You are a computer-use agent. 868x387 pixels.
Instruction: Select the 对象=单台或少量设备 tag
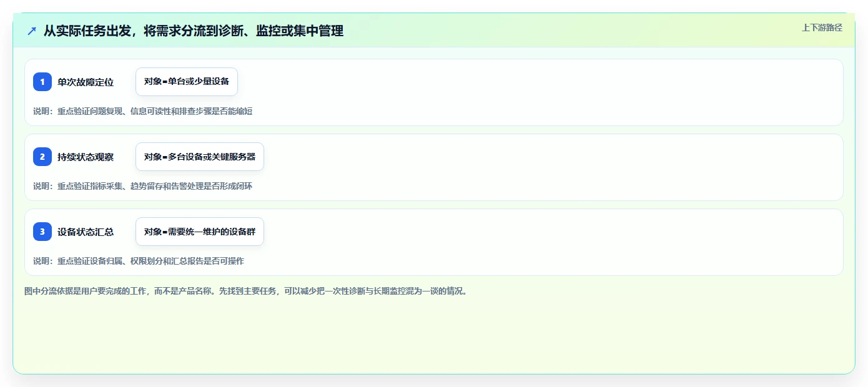[x=187, y=82]
